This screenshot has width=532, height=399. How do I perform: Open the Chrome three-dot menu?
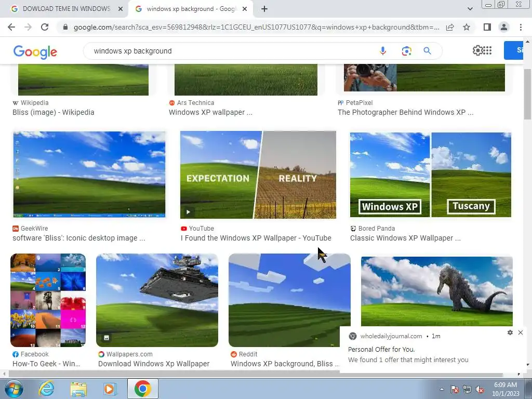click(x=521, y=27)
